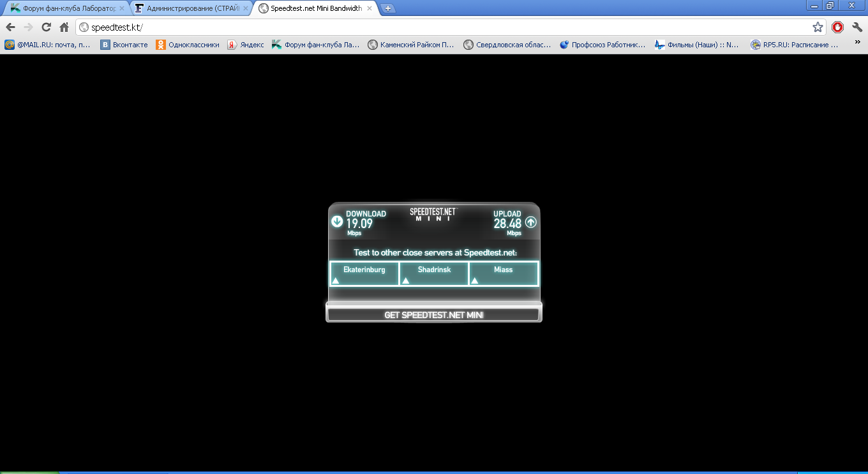Reload the speedtest page
The width and height of the screenshot is (868, 474).
[46, 27]
